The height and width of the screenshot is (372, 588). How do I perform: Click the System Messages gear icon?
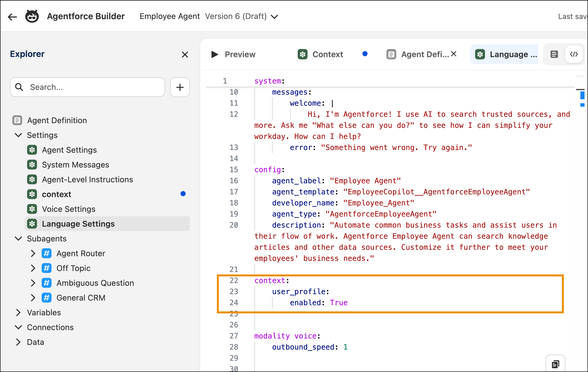(32, 165)
